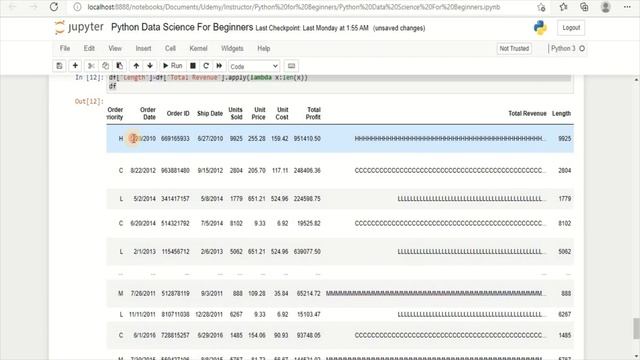
Task: Restart kernel and run all cells icon
Action: coord(219,66)
